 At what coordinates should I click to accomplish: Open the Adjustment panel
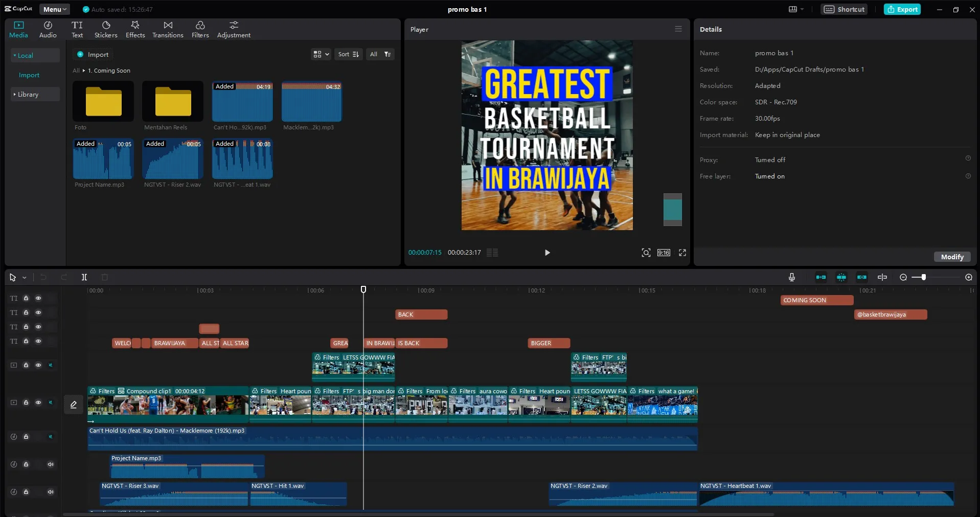(234, 30)
